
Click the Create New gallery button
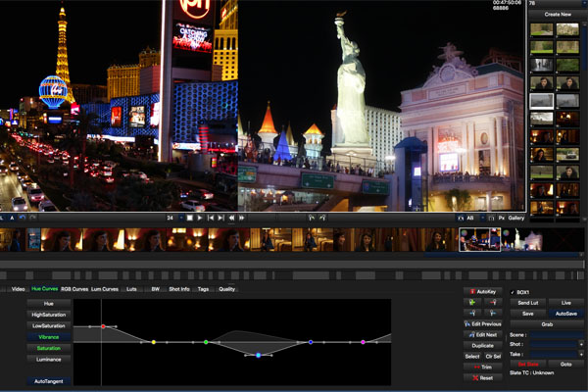pos(558,15)
